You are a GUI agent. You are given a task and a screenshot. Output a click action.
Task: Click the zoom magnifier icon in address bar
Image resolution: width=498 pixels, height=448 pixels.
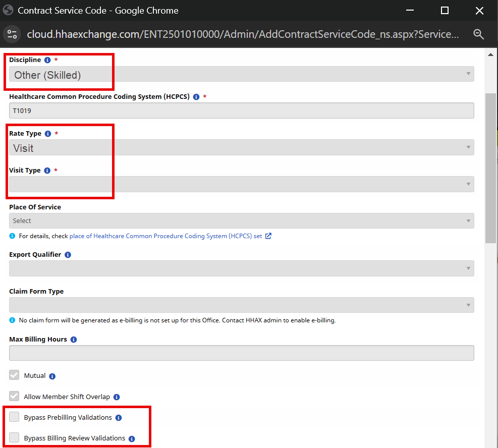click(x=478, y=34)
